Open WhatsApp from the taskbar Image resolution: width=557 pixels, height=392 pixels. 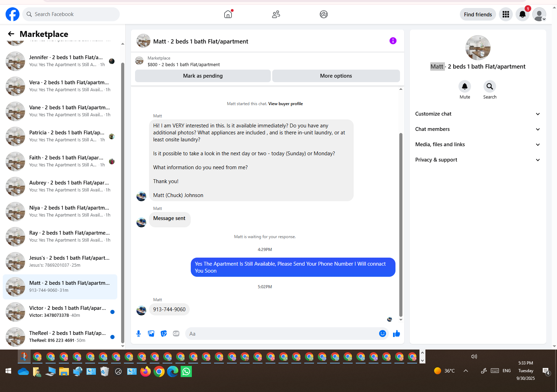[x=186, y=371]
